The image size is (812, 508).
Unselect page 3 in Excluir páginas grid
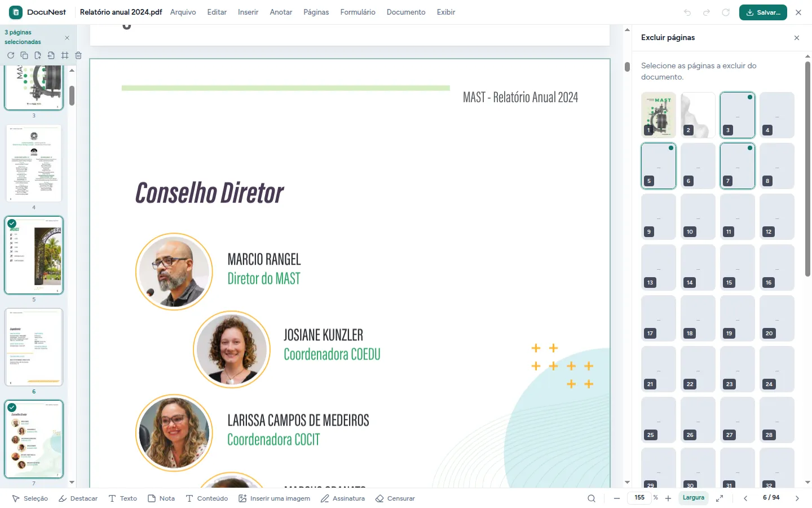pos(738,115)
